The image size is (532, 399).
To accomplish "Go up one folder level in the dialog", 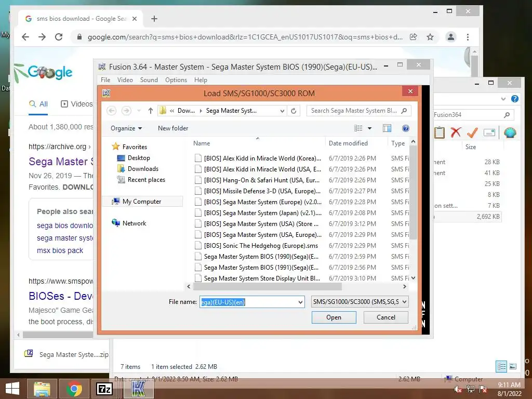I will click(x=151, y=111).
